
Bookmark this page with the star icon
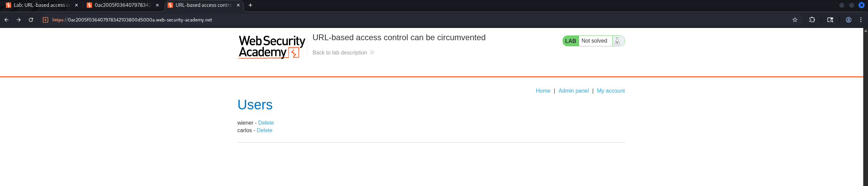pos(795,20)
